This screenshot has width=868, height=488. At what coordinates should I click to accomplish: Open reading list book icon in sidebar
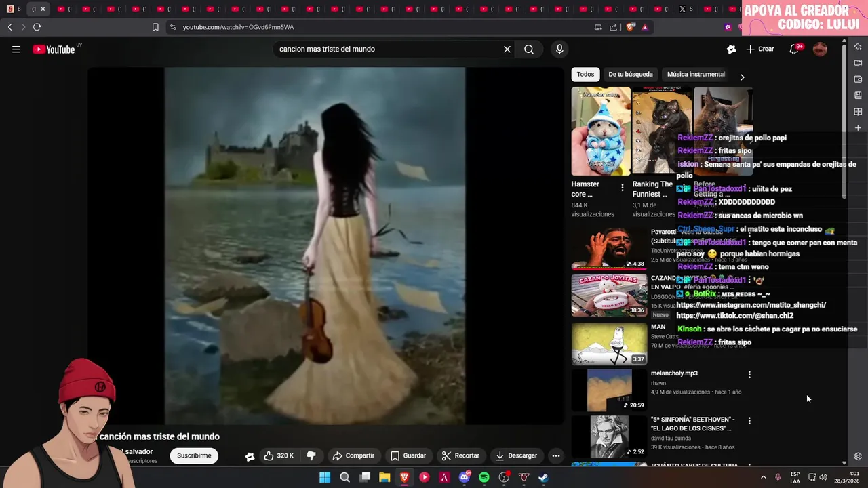(x=858, y=112)
